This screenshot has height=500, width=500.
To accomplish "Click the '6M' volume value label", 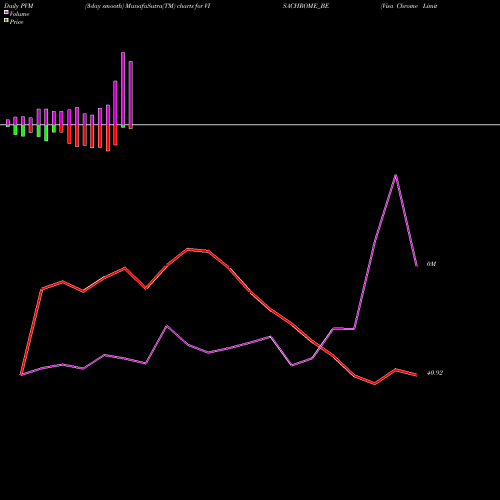I will click(x=431, y=264).
